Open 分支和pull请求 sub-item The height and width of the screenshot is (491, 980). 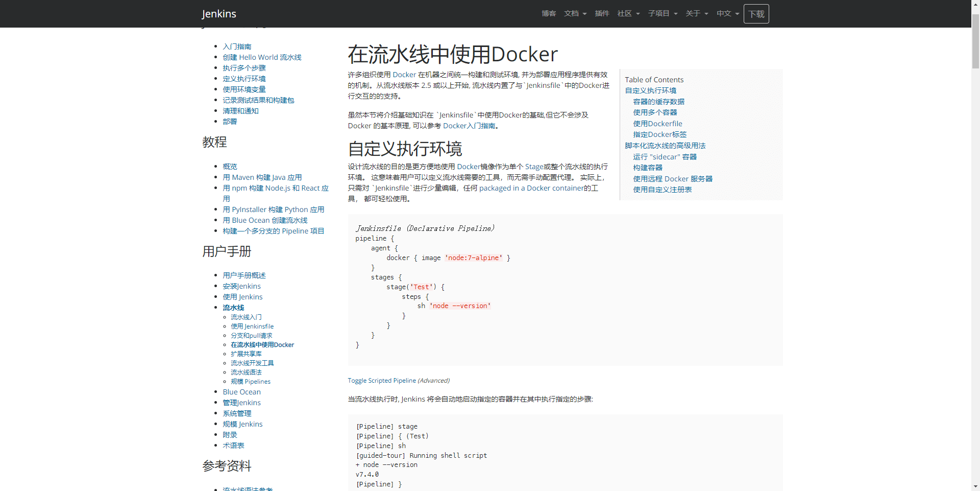tap(251, 336)
